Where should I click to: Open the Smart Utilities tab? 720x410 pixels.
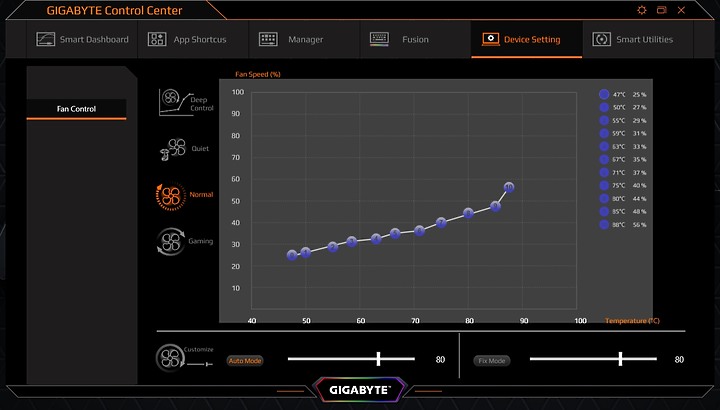638,39
